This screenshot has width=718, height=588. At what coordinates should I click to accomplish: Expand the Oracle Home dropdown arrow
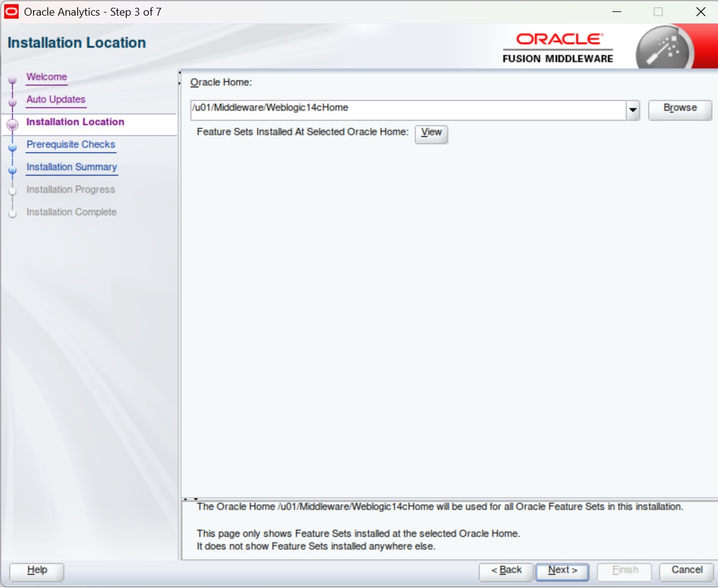click(633, 111)
